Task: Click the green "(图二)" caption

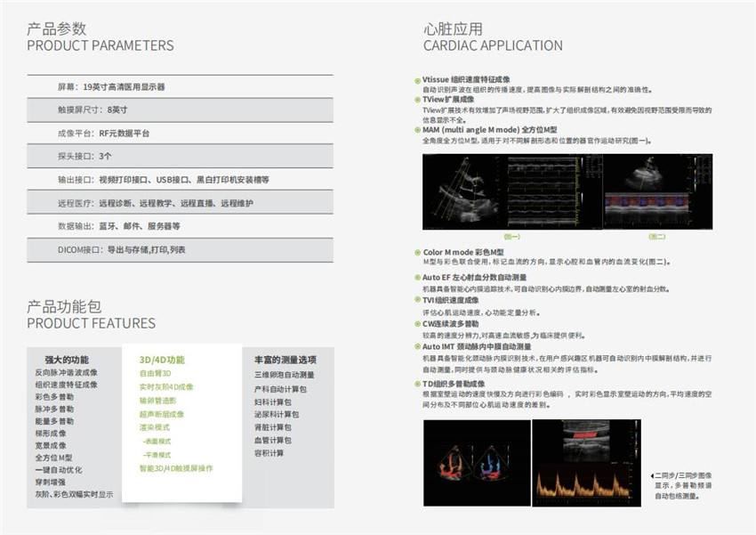Action: click(x=656, y=237)
